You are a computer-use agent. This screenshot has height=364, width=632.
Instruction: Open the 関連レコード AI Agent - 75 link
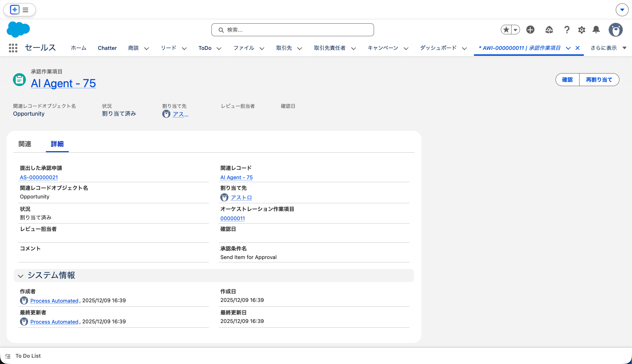coord(237,177)
